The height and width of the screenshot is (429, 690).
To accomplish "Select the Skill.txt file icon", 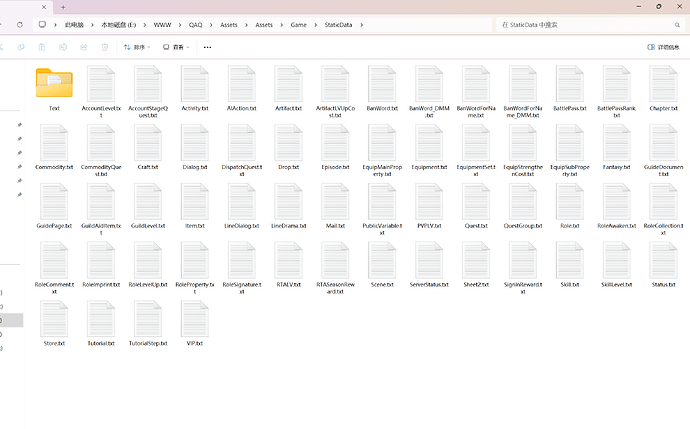I will (x=569, y=260).
